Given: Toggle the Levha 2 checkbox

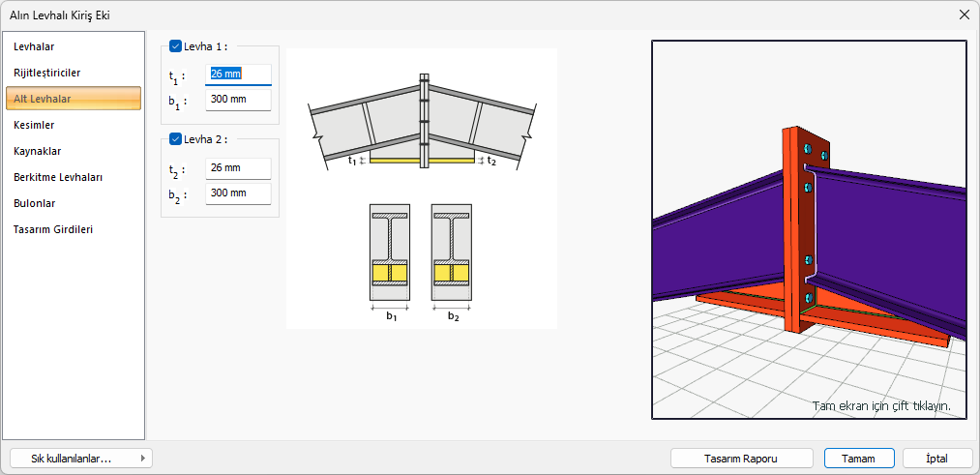Looking at the screenshot, I should [175, 138].
